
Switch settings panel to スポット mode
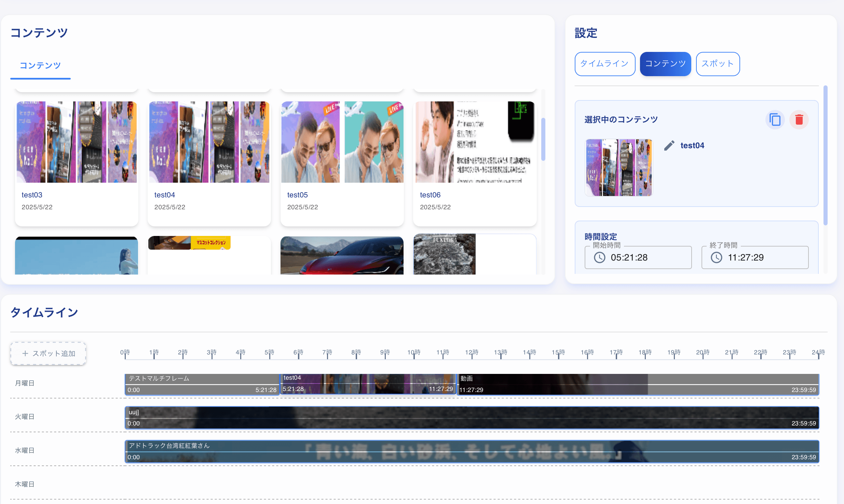coord(718,64)
